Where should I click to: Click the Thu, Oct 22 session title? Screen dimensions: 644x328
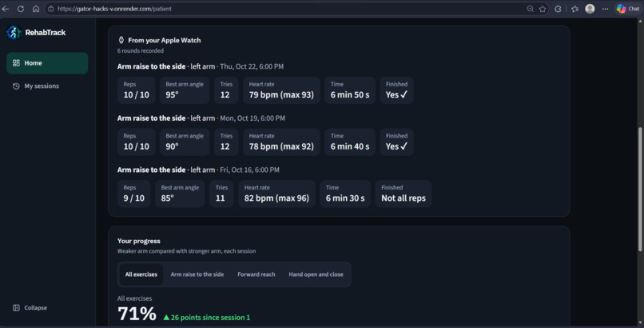(x=201, y=66)
